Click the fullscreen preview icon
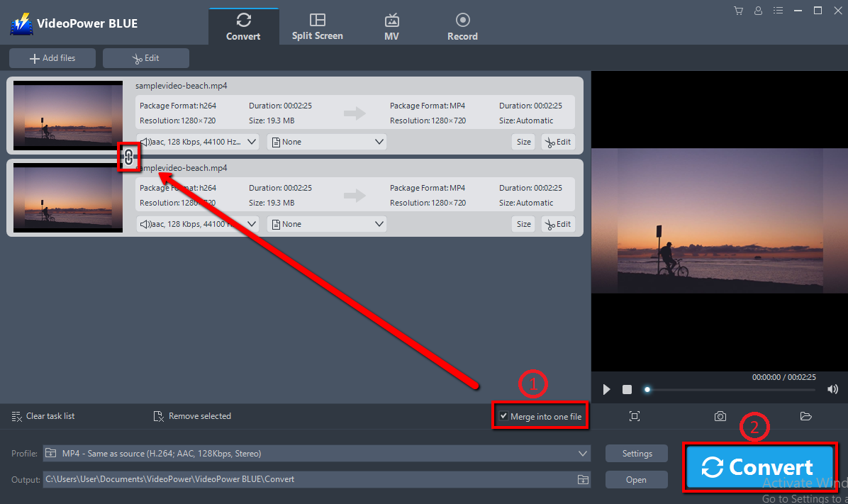Viewport: 848px width, 504px height. pos(635,417)
